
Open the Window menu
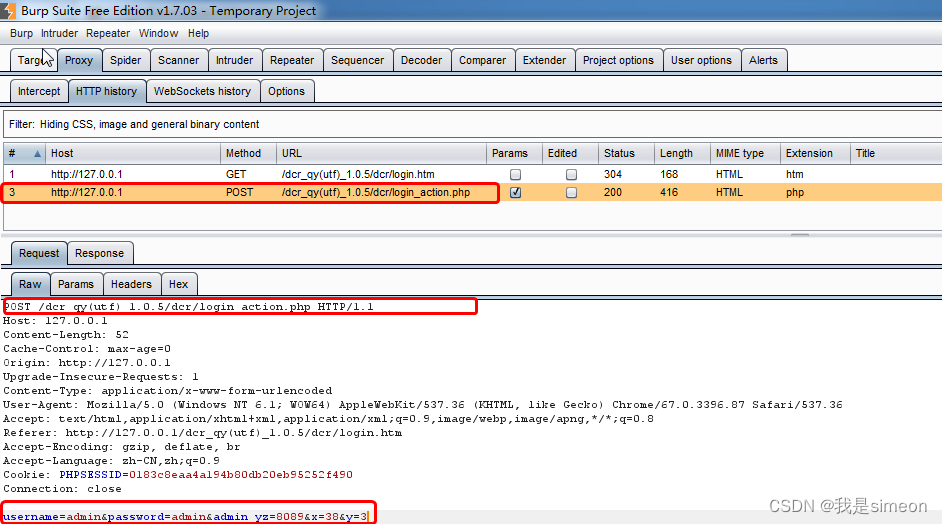tap(158, 33)
